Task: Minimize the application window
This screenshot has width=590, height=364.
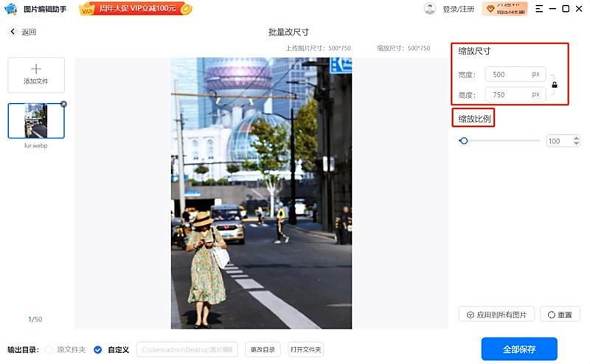Action: (x=552, y=9)
